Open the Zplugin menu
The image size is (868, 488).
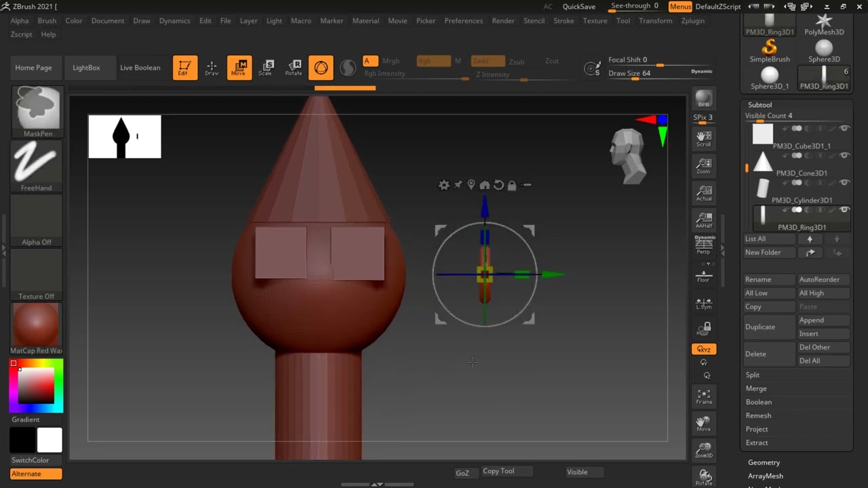click(692, 21)
